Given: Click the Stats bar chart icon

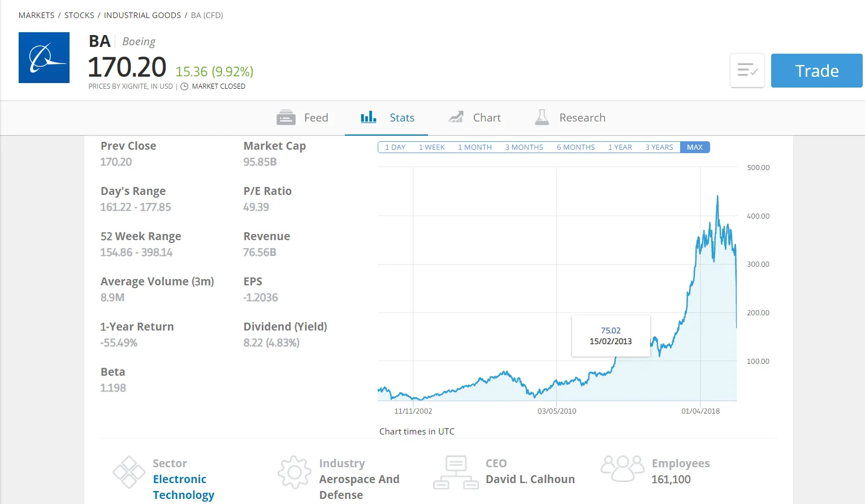Looking at the screenshot, I should click(369, 117).
